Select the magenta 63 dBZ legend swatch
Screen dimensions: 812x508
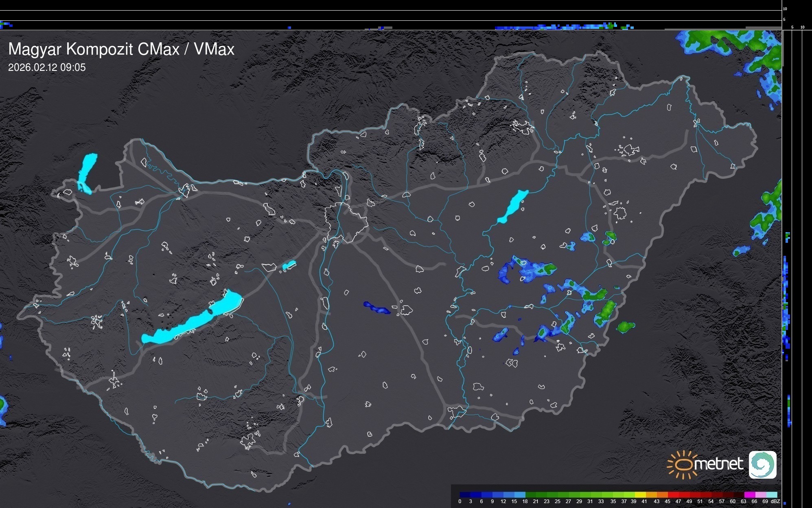pyautogui.click(x=750, y=495)
